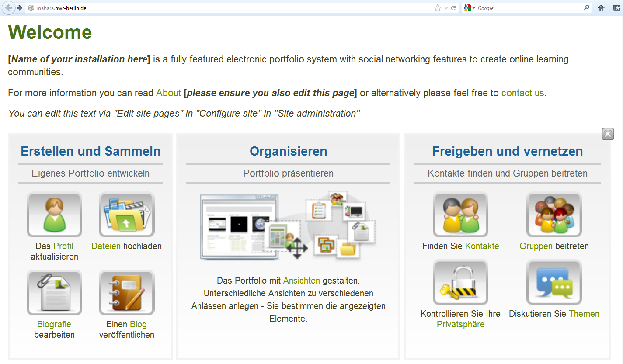623x364 pixels.
Task: Click the Privatsphäre padlock icon
Action: click(460, 282)
